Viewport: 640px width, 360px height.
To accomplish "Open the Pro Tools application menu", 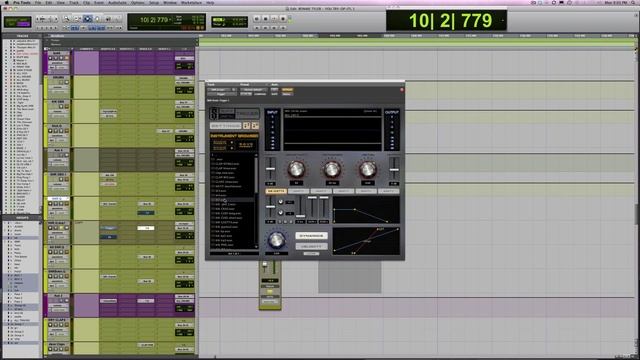I will pos(22,2).
